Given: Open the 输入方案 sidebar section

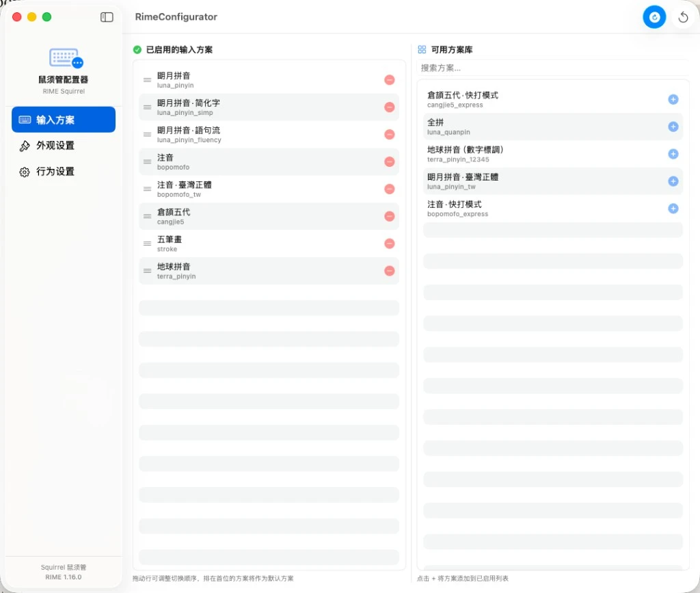Looking at the screenshot, I should pyautogui.click(x=64, y=120).
